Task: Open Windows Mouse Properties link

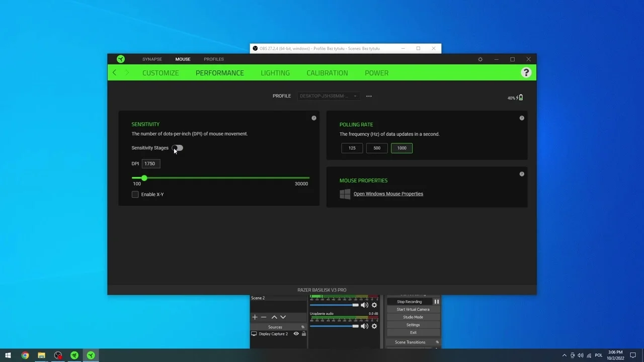Action: pyautogui.click(x=388, y=194)
